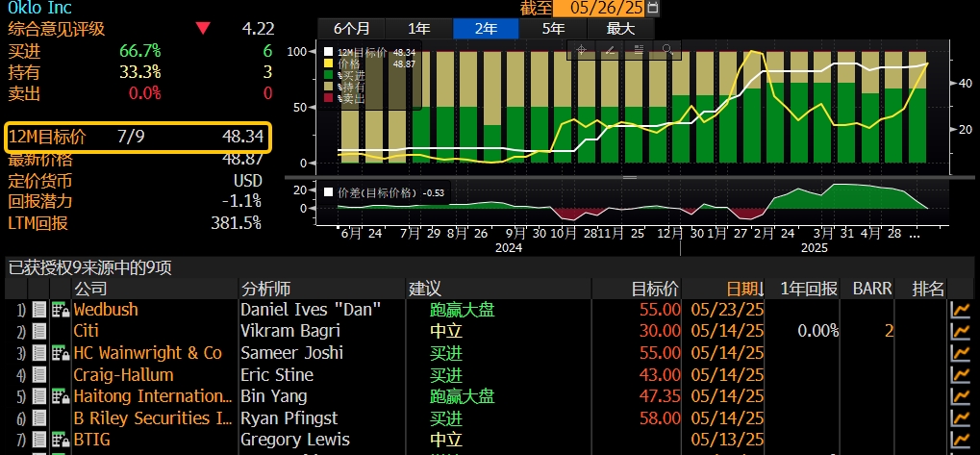Image resolution: width=980 pixels, height=455 pixels.
Task: Open the Craig-Hallum report document icon
Action: [39, 375]
